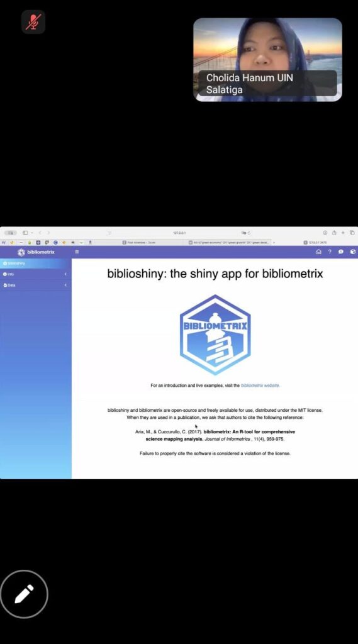Switch to the green economy search tab
Viewport: 358px width, 644px height.
[230, 242]
